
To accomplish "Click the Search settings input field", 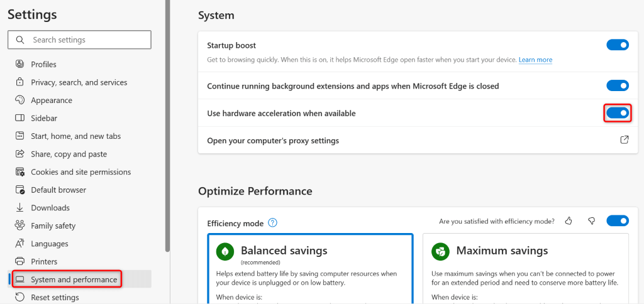I will pos(80,40).
